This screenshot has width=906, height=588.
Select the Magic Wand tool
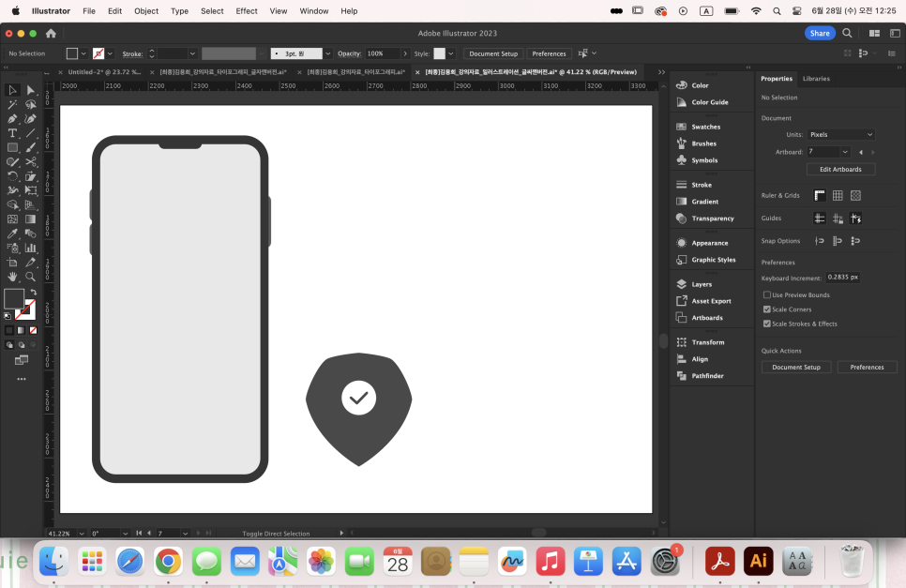12,104
